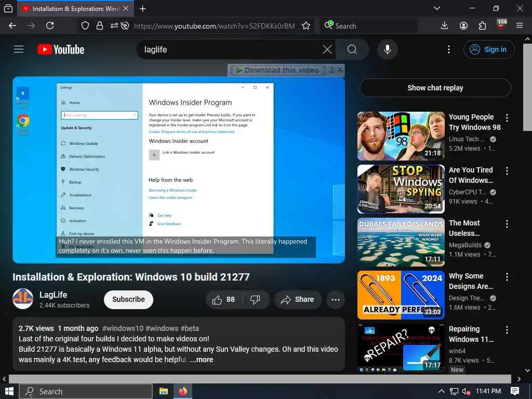Click the video player area
This screenshot has height=399, width=532.
(179, 170)
